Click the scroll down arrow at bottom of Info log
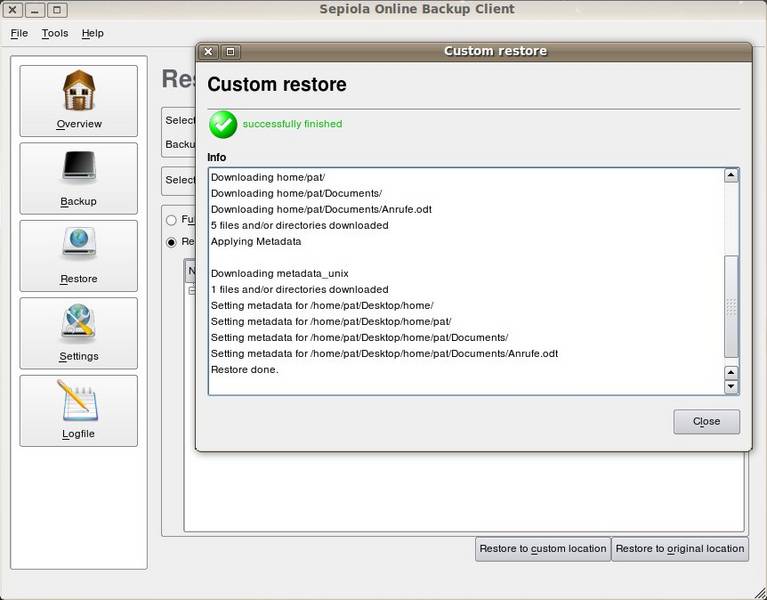 (x=731, y=387)
